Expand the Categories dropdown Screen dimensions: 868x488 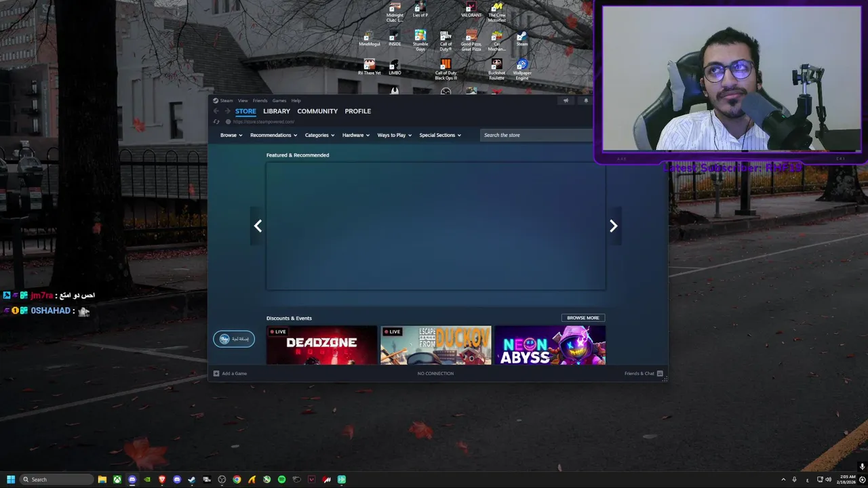pos(319,135)
